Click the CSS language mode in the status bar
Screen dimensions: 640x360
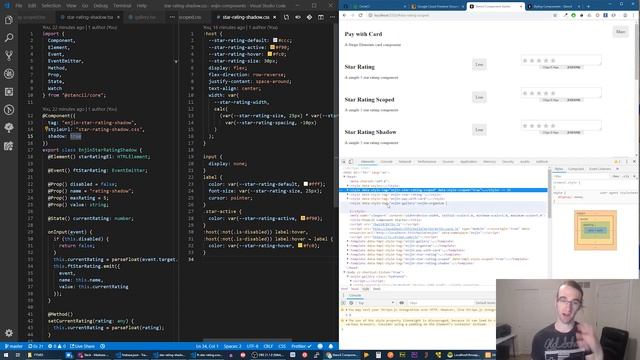point(282,346)
